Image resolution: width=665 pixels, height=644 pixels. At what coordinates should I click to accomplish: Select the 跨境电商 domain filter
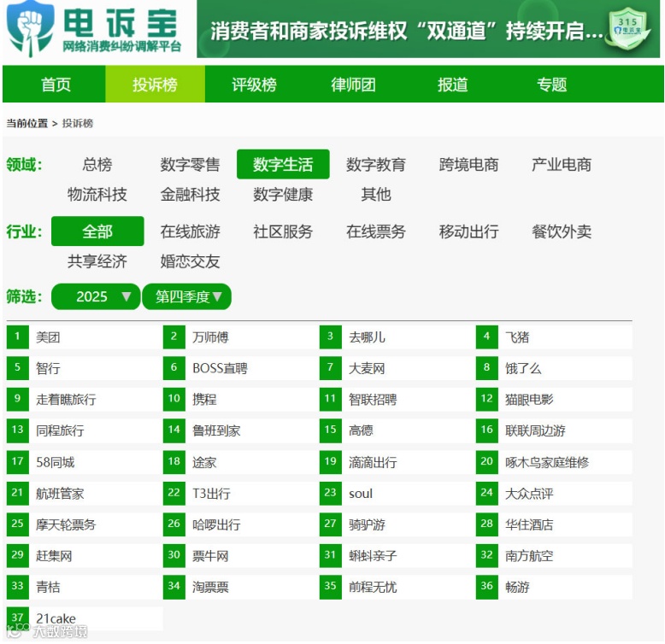[468, 164]
